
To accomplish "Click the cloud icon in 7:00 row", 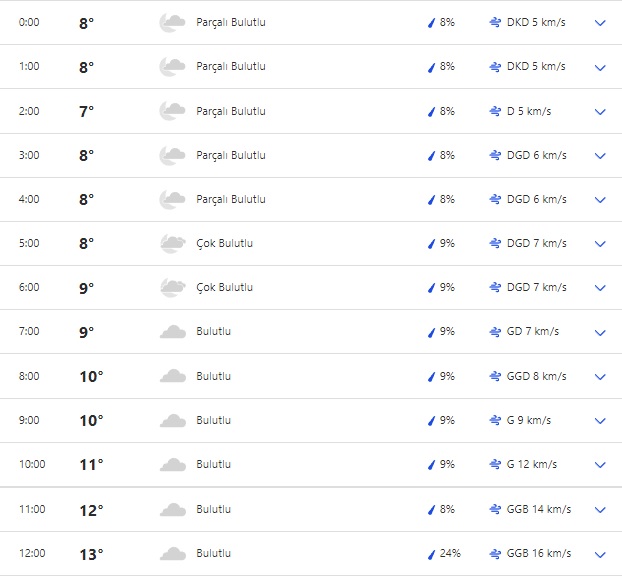I will (x=172, y=332).
